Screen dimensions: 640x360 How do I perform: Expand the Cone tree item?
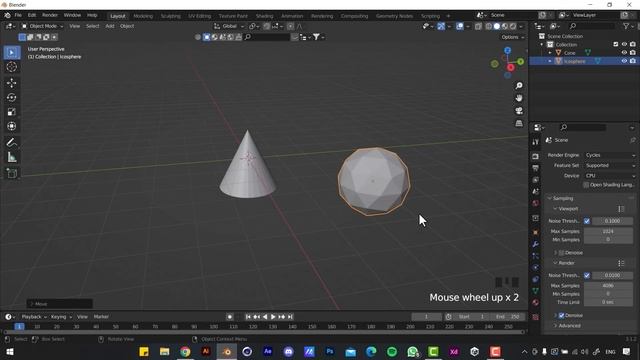point(550,53)
